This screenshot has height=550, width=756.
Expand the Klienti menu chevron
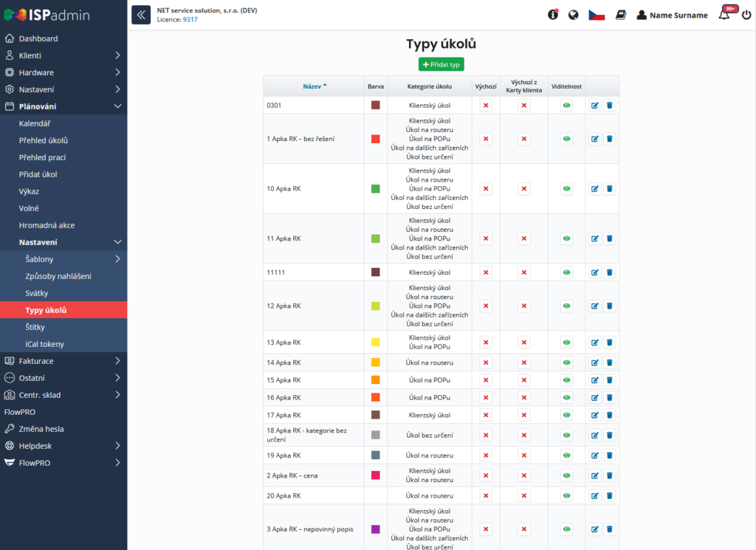pyautogui.click(x=117, y=55)
